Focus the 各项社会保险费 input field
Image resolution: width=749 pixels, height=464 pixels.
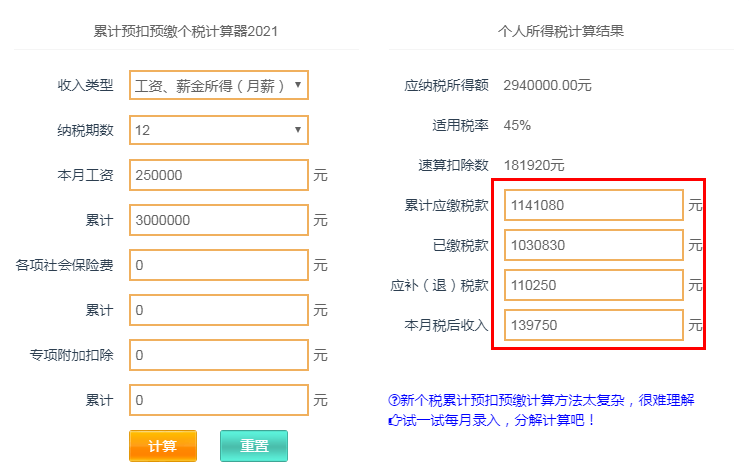point(219,265)
